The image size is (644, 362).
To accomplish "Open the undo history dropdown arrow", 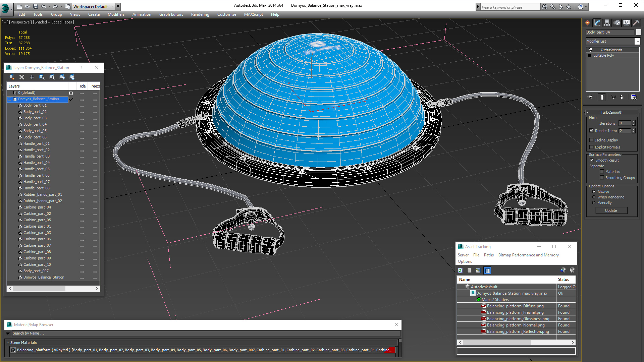I will click(49, 6).
